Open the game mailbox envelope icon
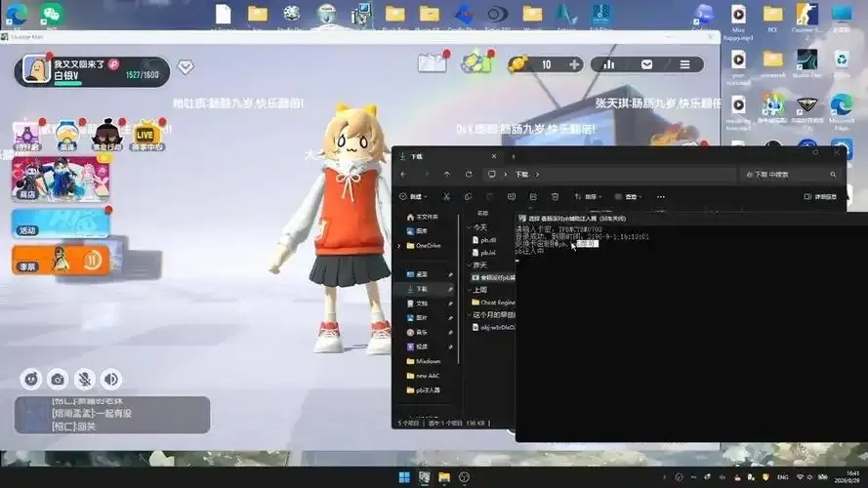 pos(646,64)
